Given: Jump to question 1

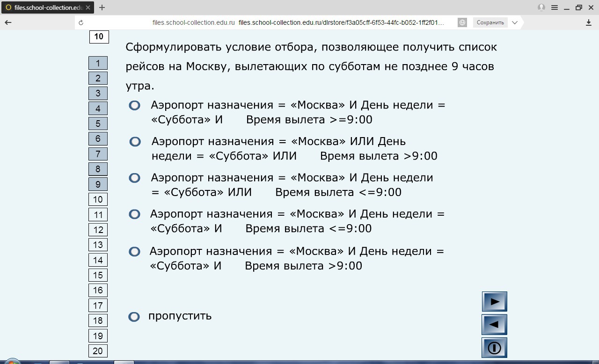Looking at the screenshot, I should [x=98, y=63].
